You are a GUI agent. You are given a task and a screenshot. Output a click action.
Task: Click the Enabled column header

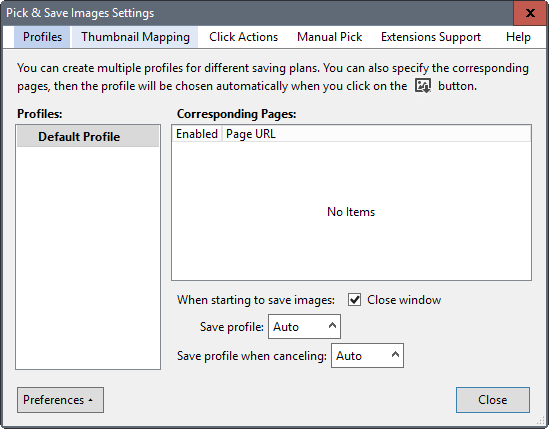pyautogui.click(x=197, y=134)
